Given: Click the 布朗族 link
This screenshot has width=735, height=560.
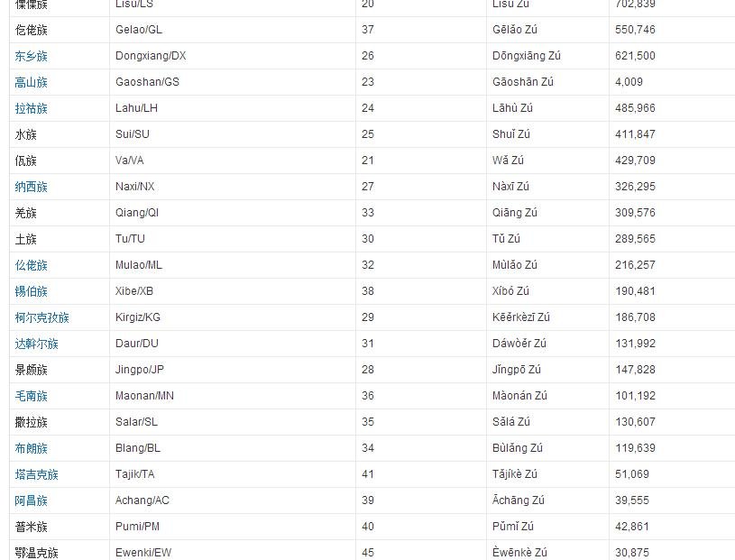Looking at the screenshot, I should pos(32,448).
